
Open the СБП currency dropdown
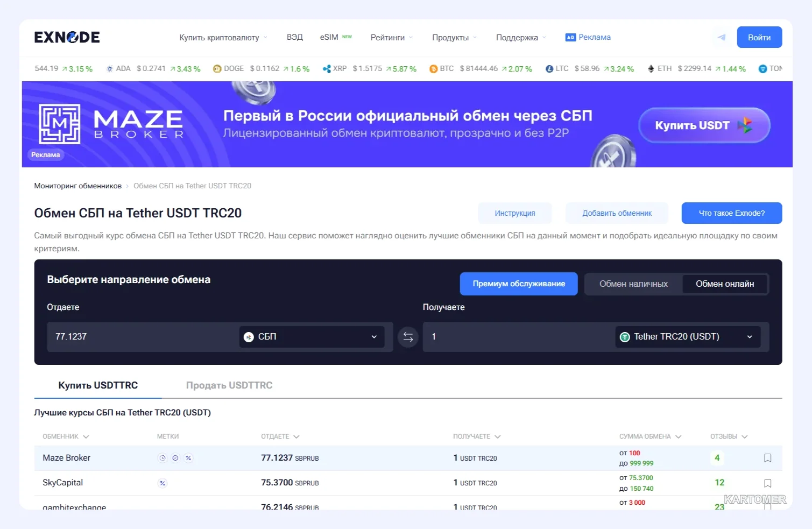tap(312, 337)
